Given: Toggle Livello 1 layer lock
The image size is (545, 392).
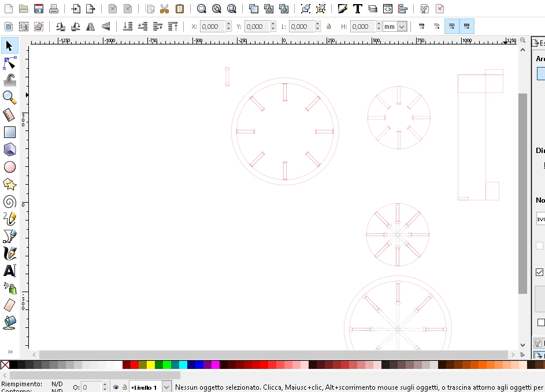Looking at the screenshot, I should [x=124, y=387].
